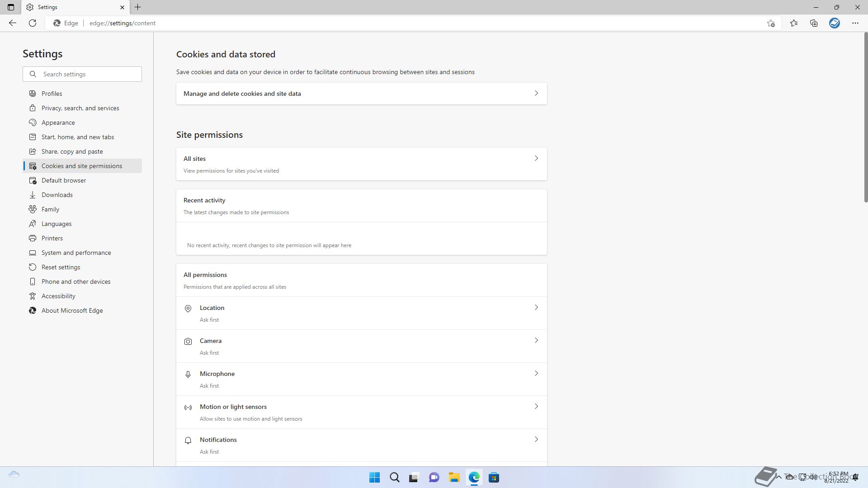This screenshot has width=868, height=488.
Task: Expand chevron on All sites row
Action: [x=536, y=159]
